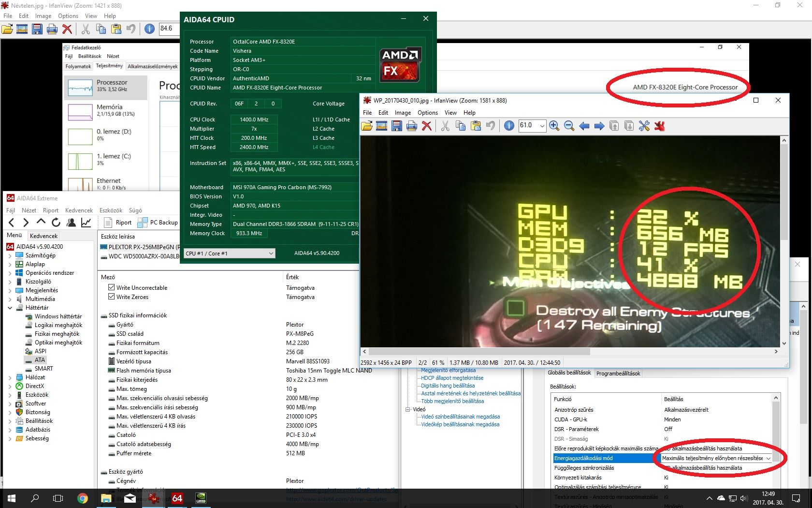This screenshot has height=508, width=812.
Task: Select the WDC WD5000AZRX drive entry
Action: pyautogui.click(x=139, y=256)
